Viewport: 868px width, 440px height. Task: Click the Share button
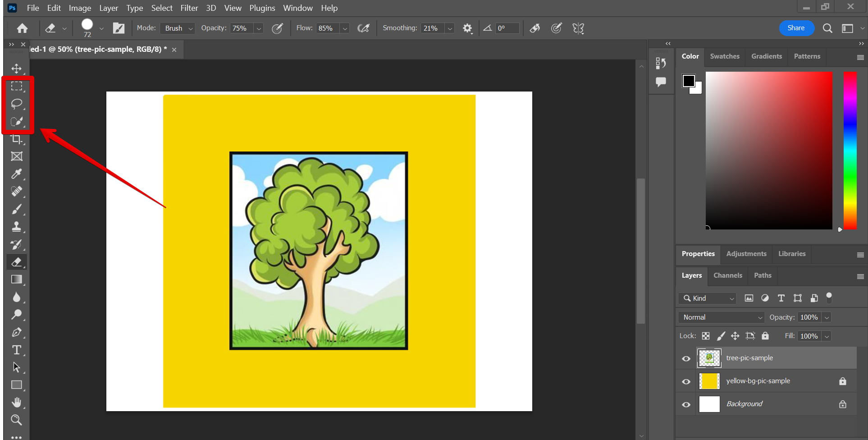pyautogui.click(x=796, y=28)
